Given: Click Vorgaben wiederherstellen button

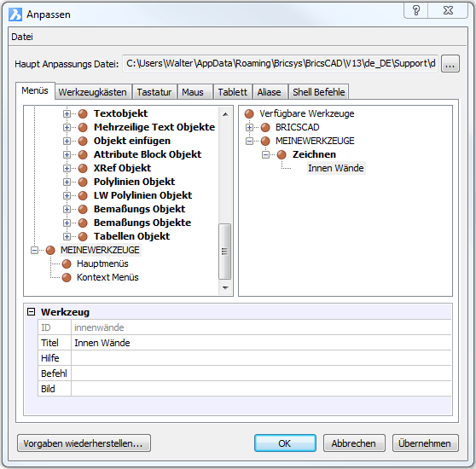Looking at the screenshot, I should tap(84, 443).
